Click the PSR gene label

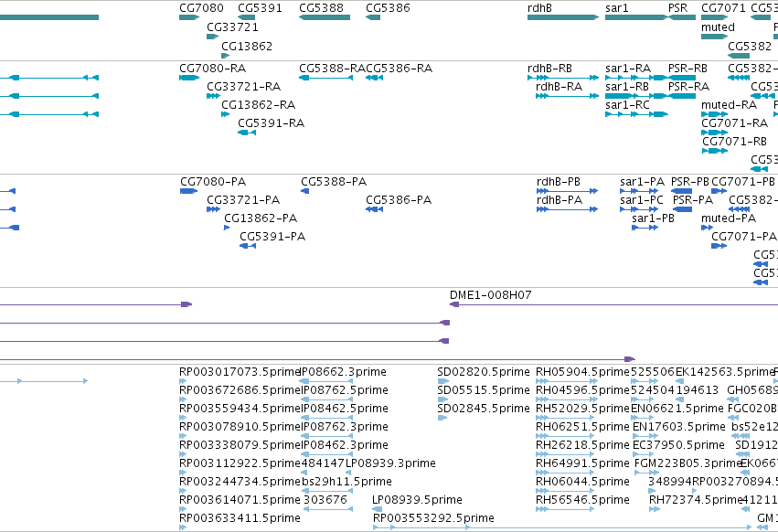coord(677,8)
